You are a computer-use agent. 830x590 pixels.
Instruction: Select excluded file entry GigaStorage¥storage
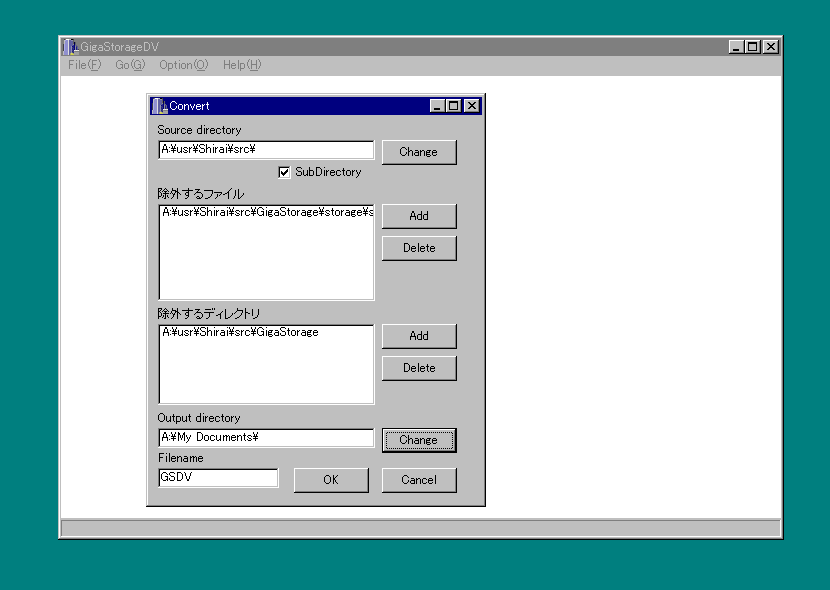[267, 212]
